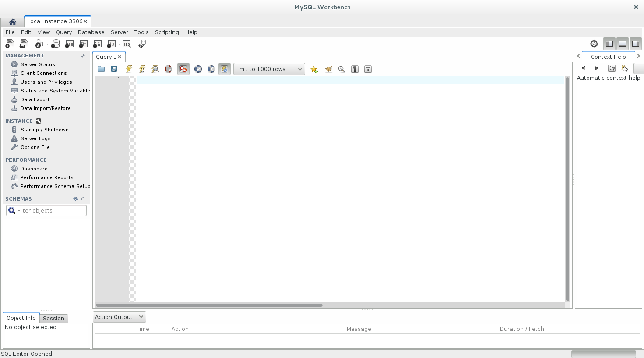Toggle the left sidebar panel visibility
Screen dimensions: 644x358
tap(609, 44)
